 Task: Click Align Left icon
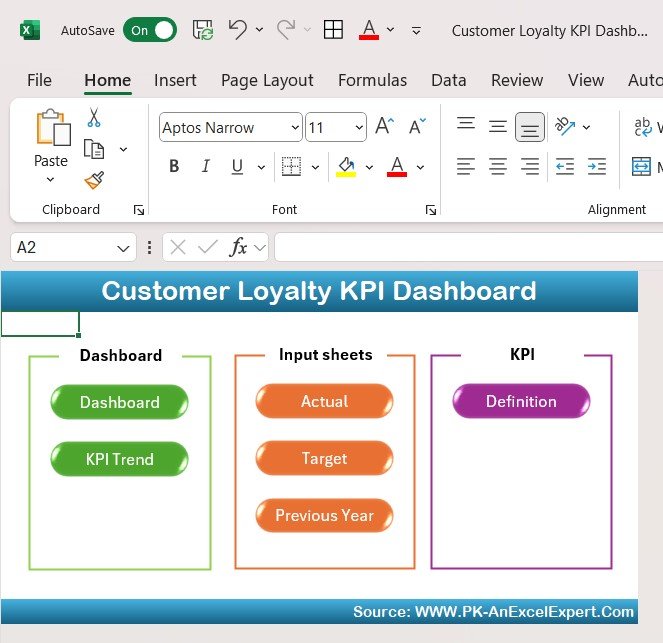[466, 166]
